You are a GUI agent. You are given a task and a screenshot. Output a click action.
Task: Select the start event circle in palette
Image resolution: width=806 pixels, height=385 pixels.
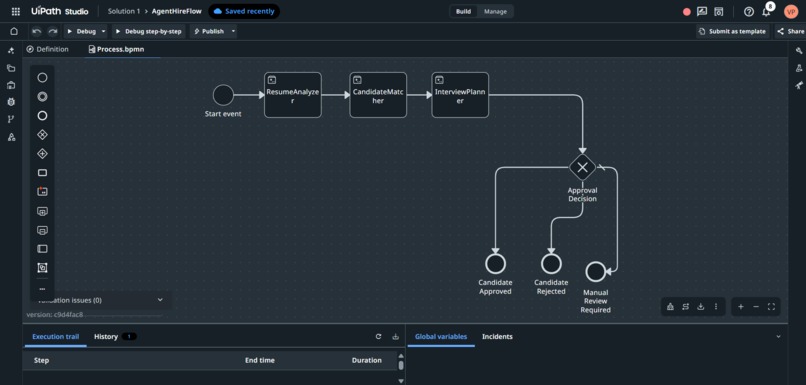click(x=42, y=78)
